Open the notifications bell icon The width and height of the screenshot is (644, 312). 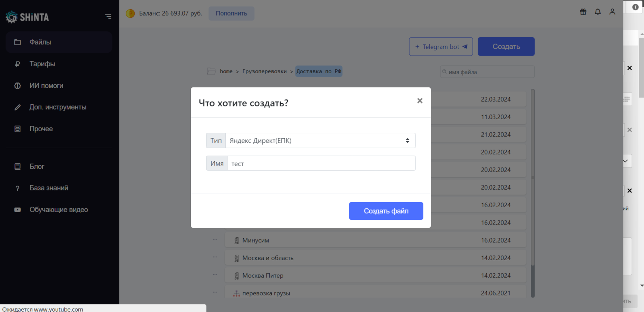coord(598,12)
